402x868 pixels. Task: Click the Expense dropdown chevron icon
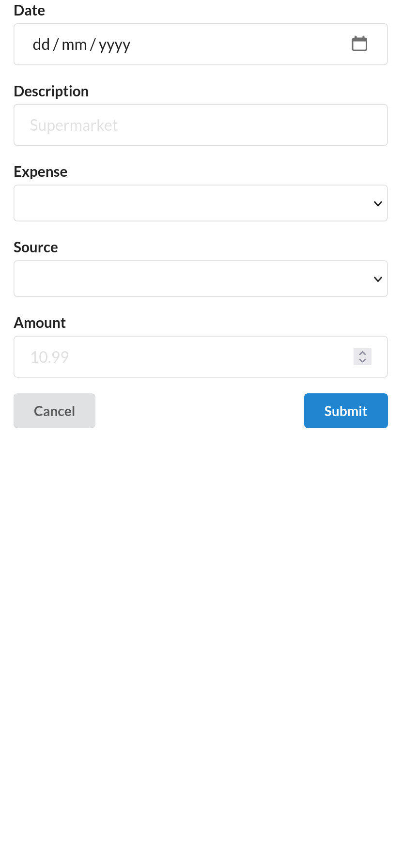coord(377,203)
